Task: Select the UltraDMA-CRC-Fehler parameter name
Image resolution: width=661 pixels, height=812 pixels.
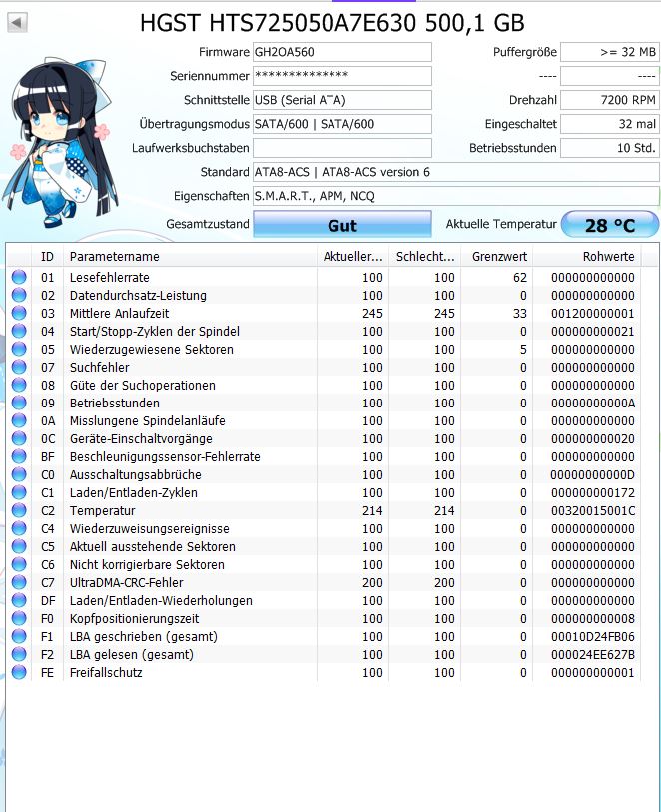Action: [126, 582]
